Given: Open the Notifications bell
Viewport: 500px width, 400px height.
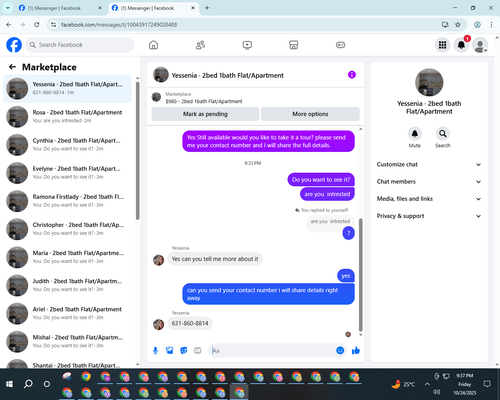Looking at the screenshot, I should 461,45.
